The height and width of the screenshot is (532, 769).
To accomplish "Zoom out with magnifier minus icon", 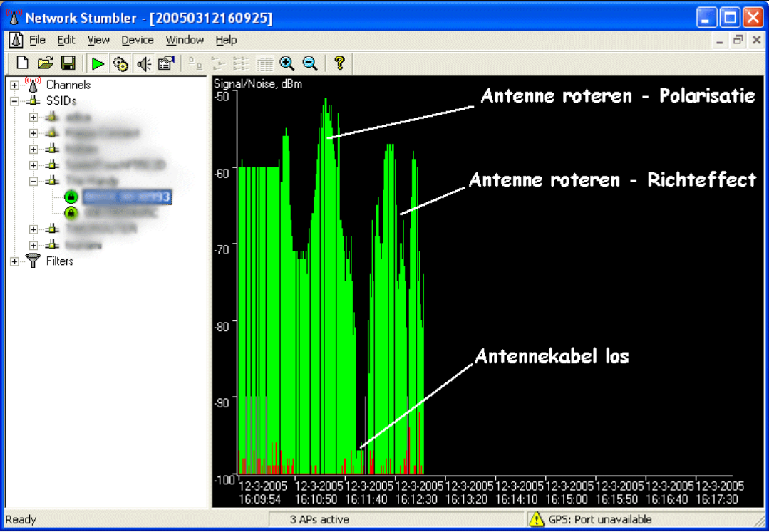I will (310, 63).
